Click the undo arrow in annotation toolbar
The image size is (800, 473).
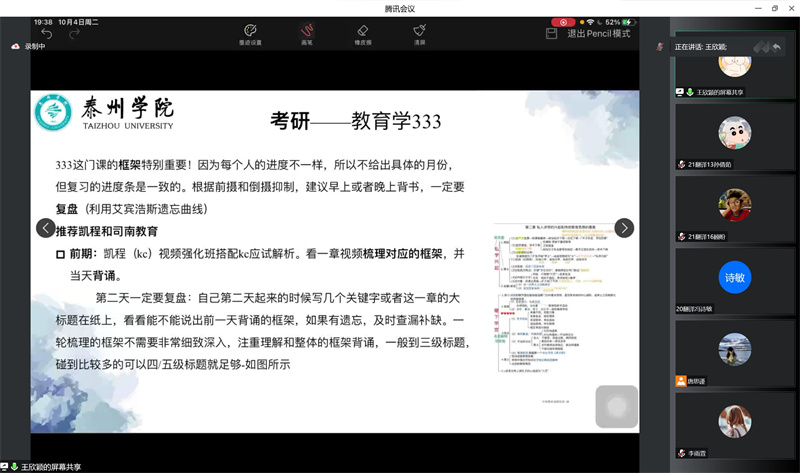tap(46, 33)
